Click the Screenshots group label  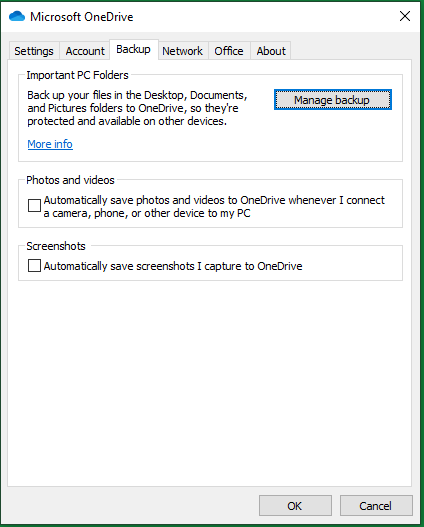[x=56, y=246]
